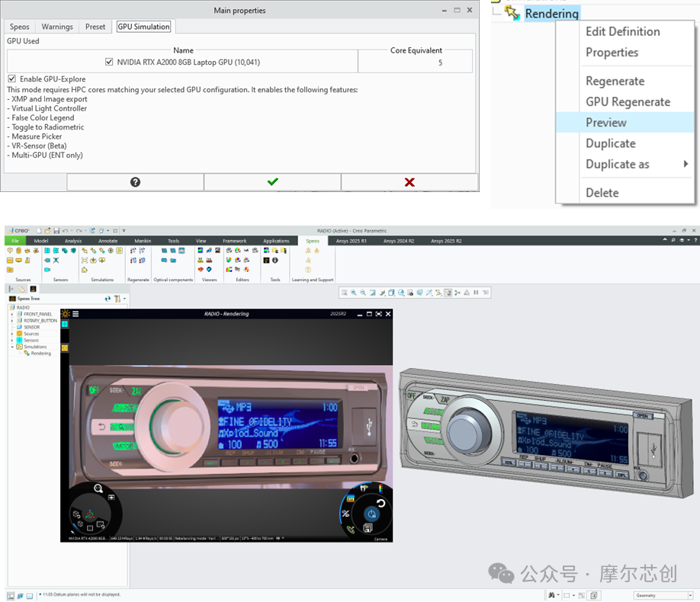Select SENSOR item in Speos tree
Screen dimensions: 700x602
tap(31, 327)
